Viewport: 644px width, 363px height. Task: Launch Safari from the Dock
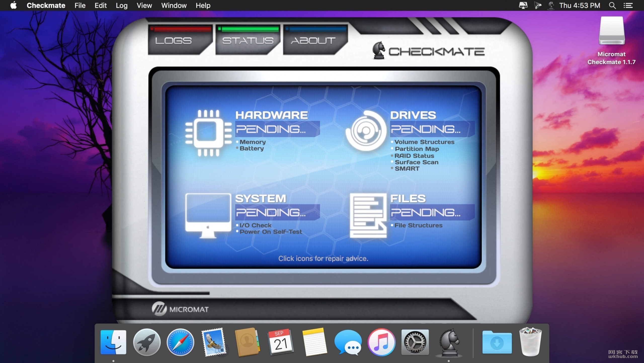pos(180,342)
